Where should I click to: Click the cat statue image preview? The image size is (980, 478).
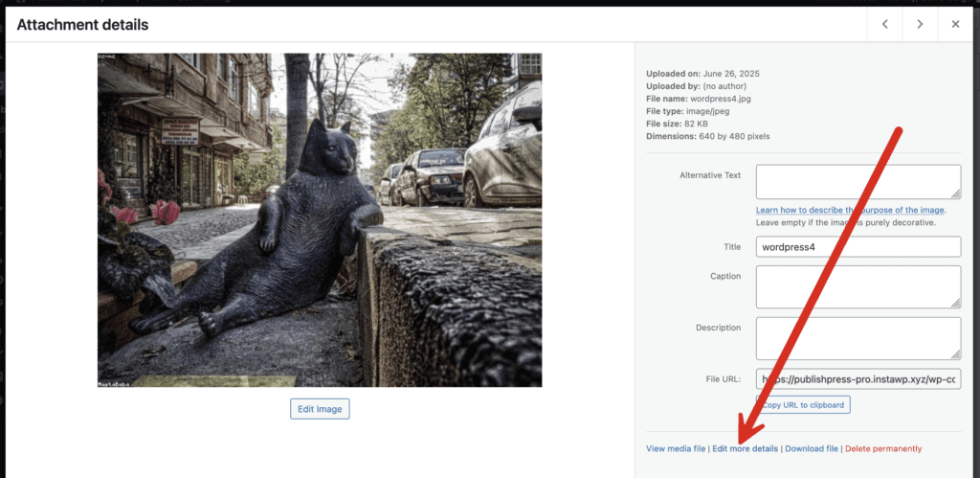(320, 220)
